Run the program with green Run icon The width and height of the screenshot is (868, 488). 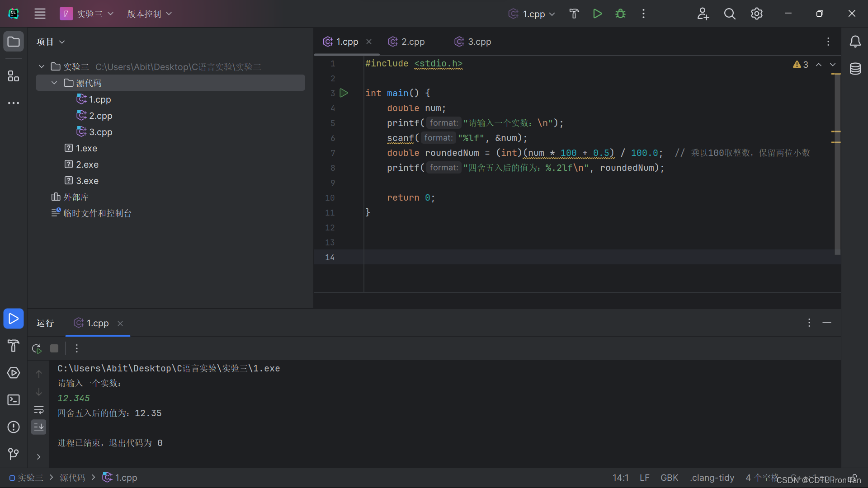click(x=597, y=14)
